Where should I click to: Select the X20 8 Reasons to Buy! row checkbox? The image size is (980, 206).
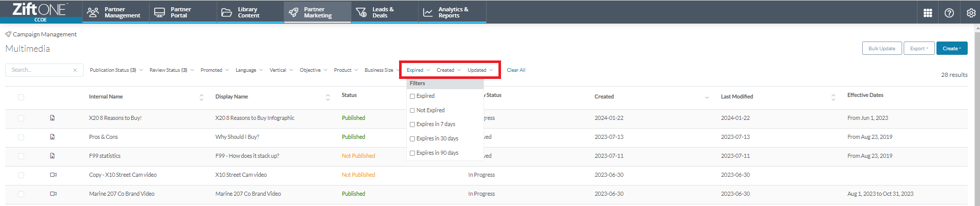click(21, 118)
